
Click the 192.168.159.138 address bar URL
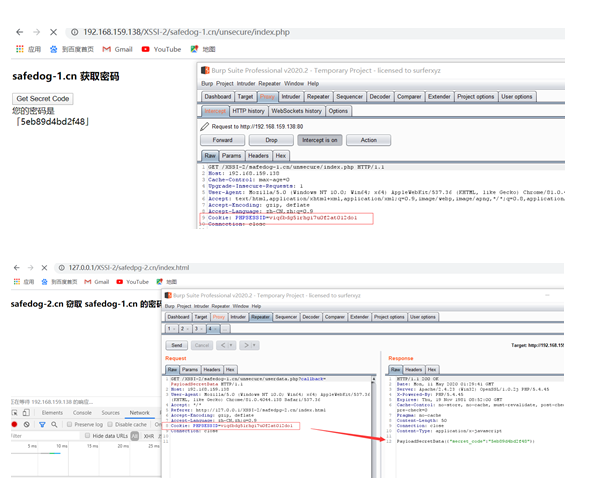[186, 32]
